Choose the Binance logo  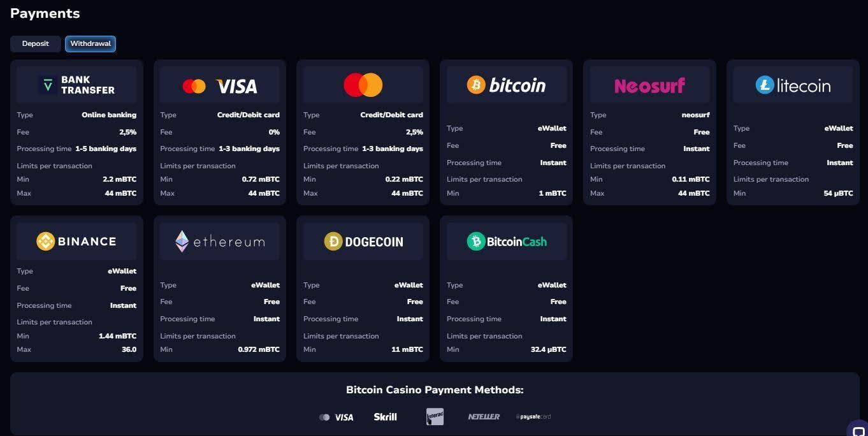76,241
